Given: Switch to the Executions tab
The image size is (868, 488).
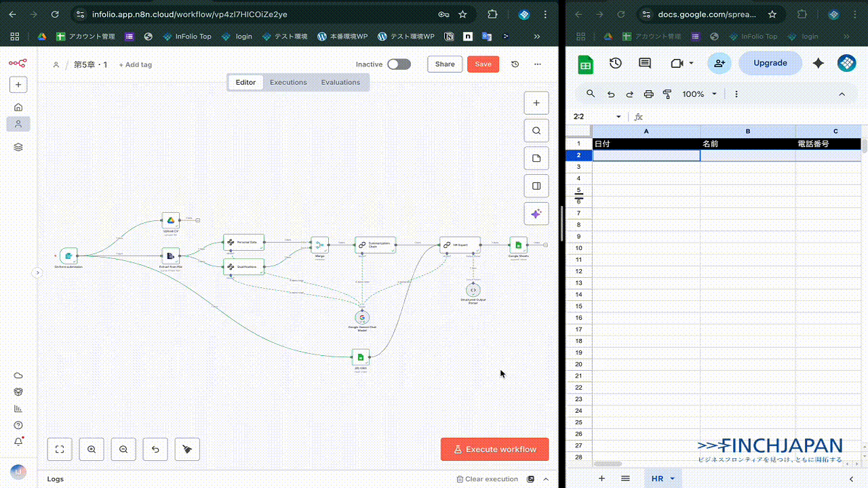Looking at the screenshot, I should click(x=288, y=83).
